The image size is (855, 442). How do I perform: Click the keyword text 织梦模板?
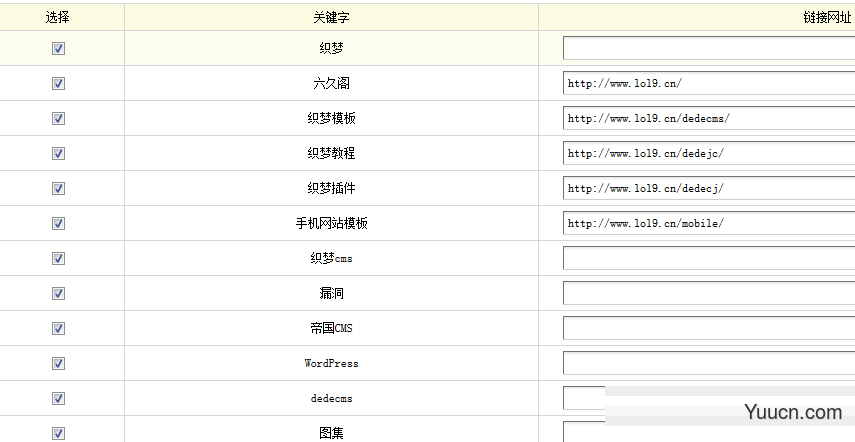click(x=331, y=118)
